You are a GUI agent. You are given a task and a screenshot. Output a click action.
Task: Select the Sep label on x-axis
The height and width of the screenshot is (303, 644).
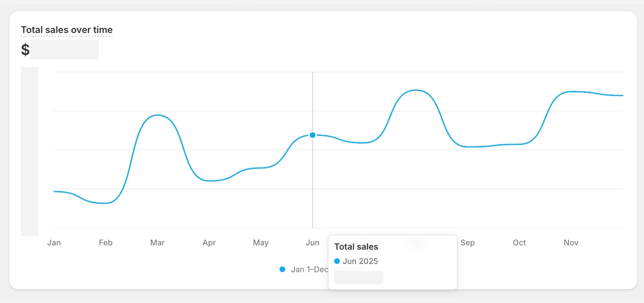pyautogui.click(x=468, y=243)
